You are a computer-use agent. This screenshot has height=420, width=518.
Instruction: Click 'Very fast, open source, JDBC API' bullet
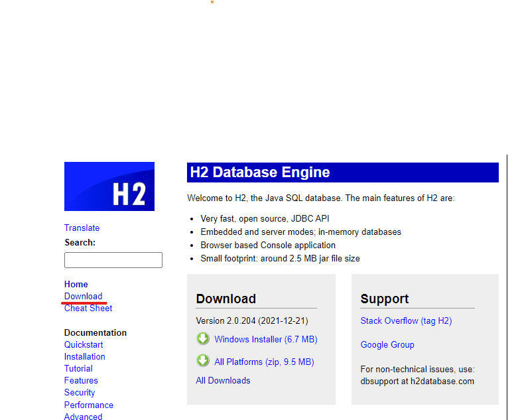click(265, 219)
